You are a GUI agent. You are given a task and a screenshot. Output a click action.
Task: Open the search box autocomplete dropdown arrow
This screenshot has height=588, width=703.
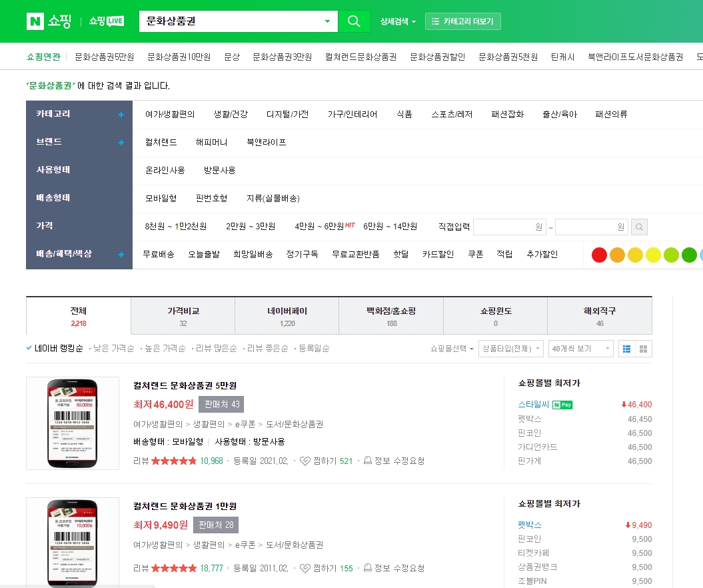point(327,21)
